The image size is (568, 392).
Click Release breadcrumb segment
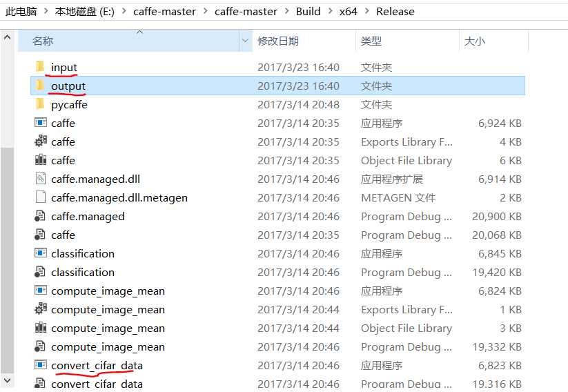point(395,12)
